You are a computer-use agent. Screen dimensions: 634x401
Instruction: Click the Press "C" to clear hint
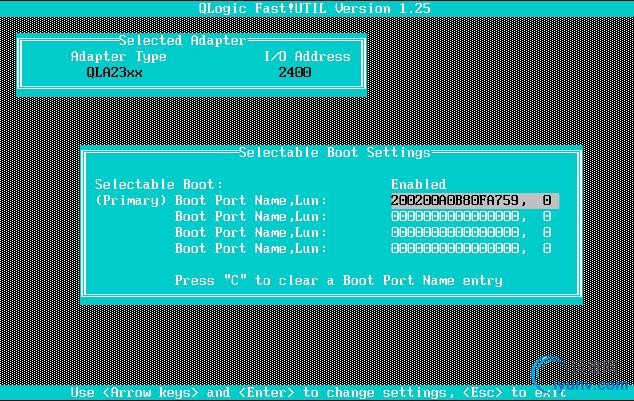coord(339,281)
